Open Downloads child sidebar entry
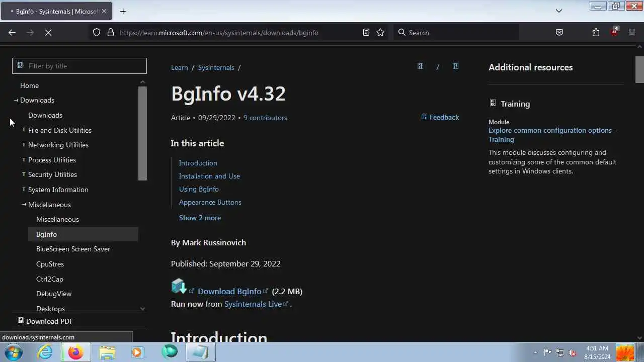Viewport: 644px width, 362px height. click(45, 115)
